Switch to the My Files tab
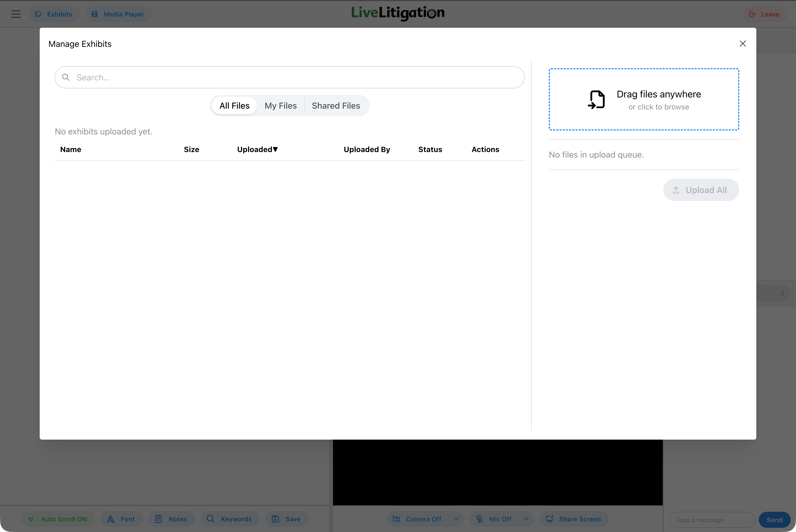The height and width of the screenshot is (532, 796). point(280,106)
